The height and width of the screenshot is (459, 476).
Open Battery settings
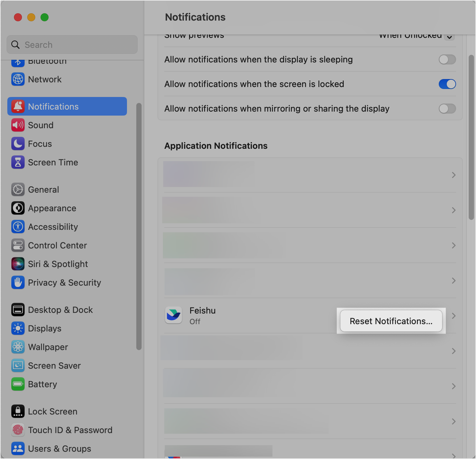coord(42,384)
